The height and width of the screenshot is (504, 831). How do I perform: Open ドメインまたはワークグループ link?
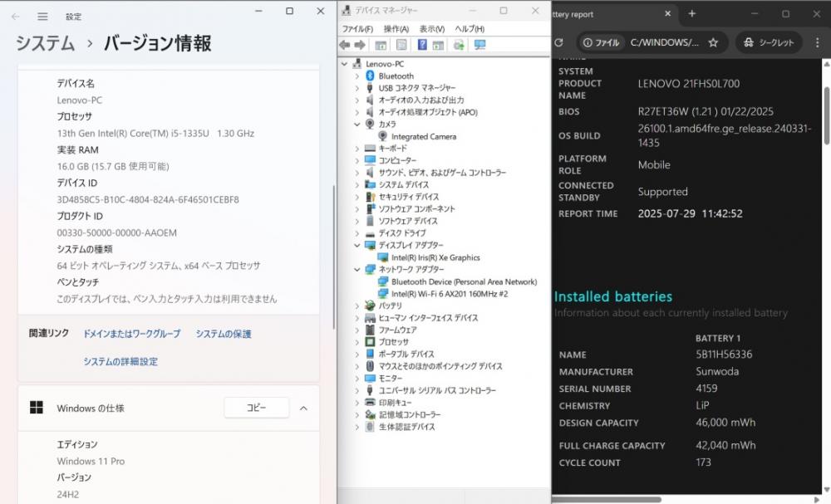(131, 334)
